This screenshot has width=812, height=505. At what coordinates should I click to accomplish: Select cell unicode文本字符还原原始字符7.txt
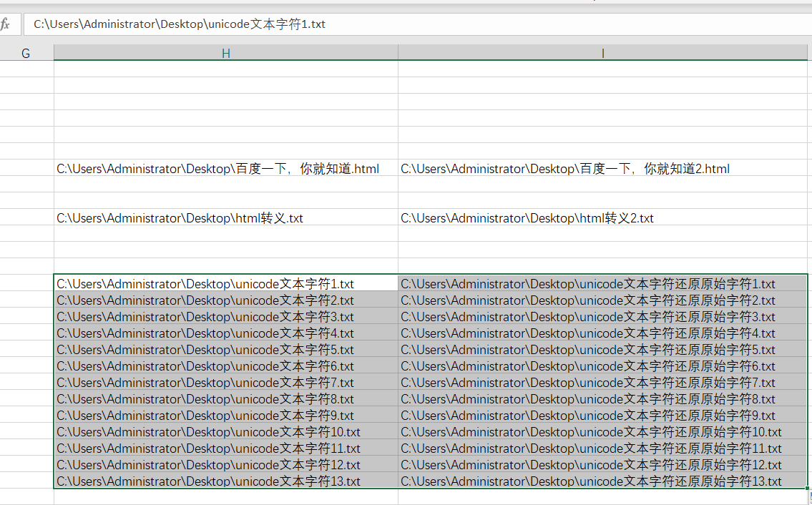click(x=602, y=382)
